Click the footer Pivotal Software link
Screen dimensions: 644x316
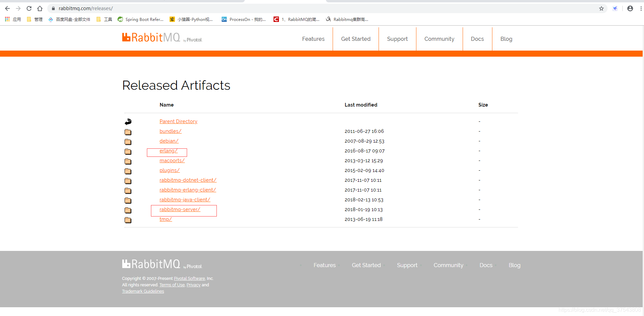tap(189, 279)
